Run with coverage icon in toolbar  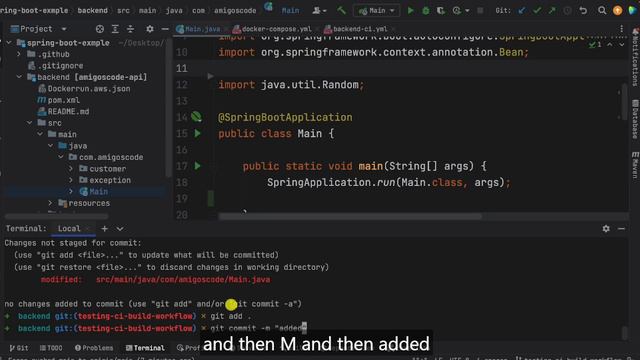(440, 11)
